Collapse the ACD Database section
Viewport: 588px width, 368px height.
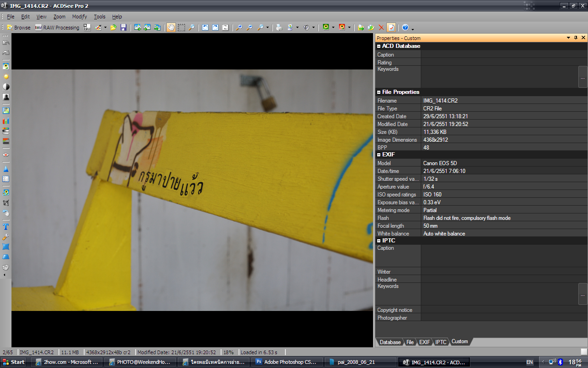(379, 46)
